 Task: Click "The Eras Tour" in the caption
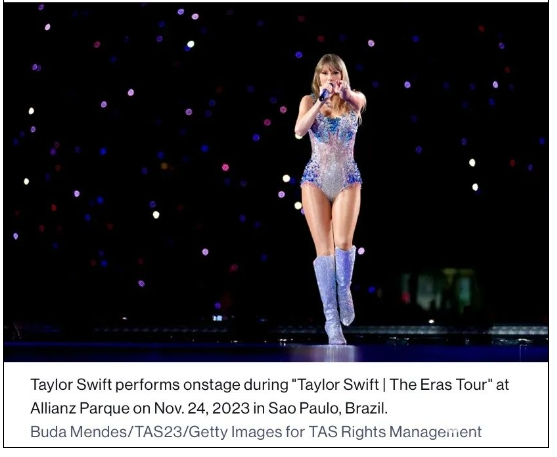(438, 385)
